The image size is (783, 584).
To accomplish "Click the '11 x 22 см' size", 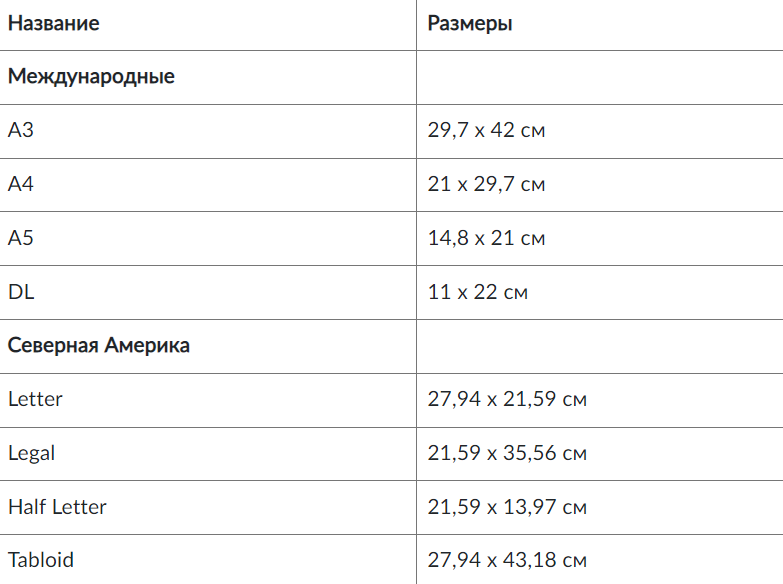I will (477, 292).
